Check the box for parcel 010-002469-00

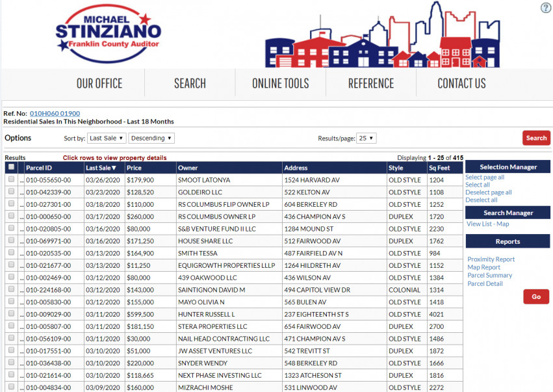(x=11, y=277)
